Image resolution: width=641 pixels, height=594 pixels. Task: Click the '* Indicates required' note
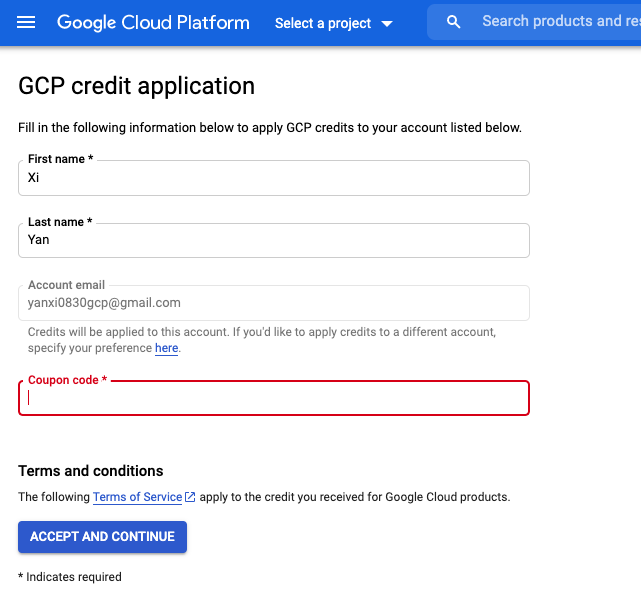[x=70, y=577]
